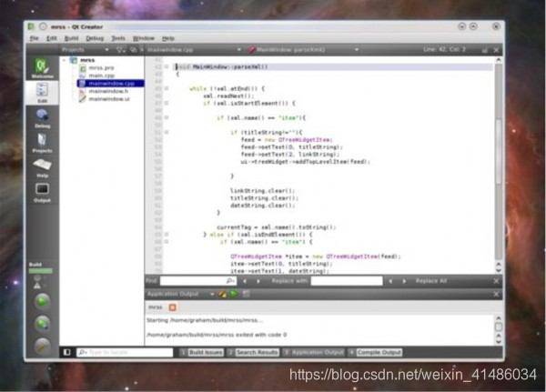Click the MainWindow::parseXml method icon

(x=251, y=50)
